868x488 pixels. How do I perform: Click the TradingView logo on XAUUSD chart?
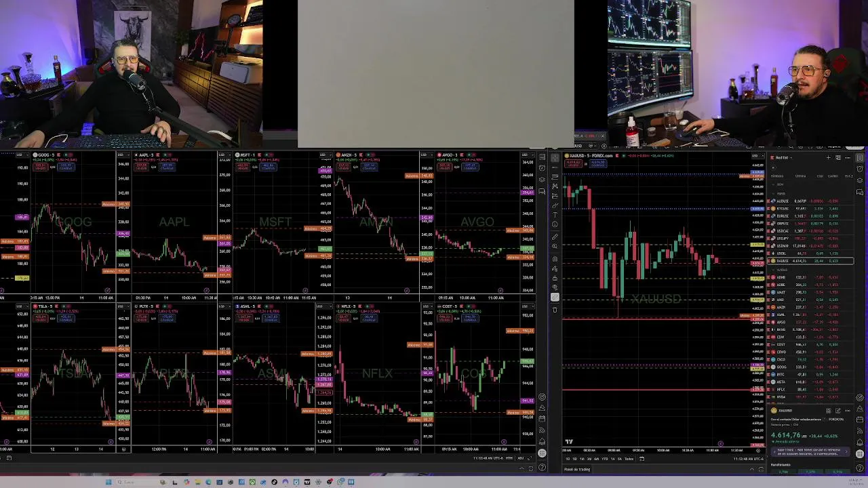569,442
